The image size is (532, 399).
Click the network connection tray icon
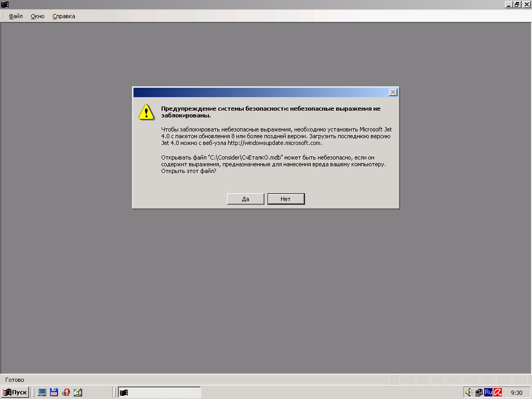(479, 393)
